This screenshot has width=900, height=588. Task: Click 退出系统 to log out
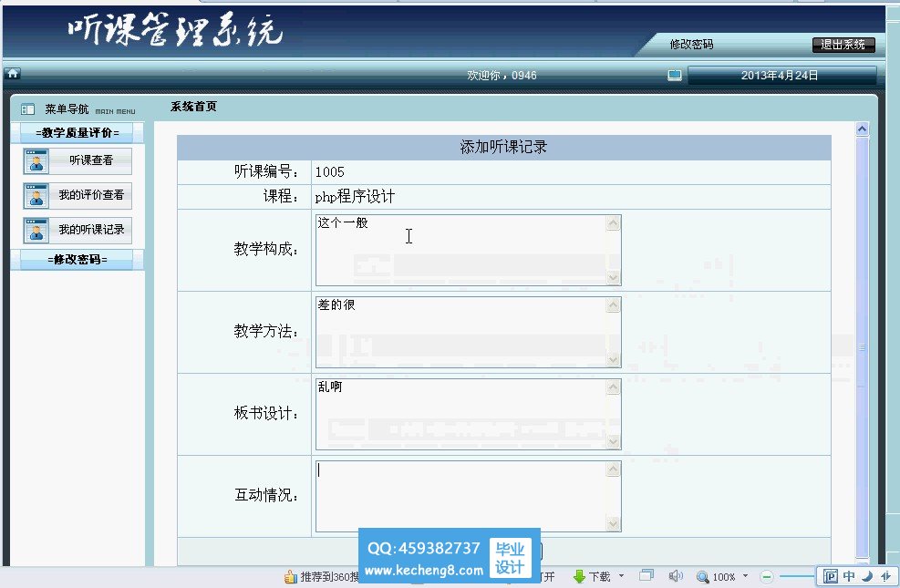point(843,44)
